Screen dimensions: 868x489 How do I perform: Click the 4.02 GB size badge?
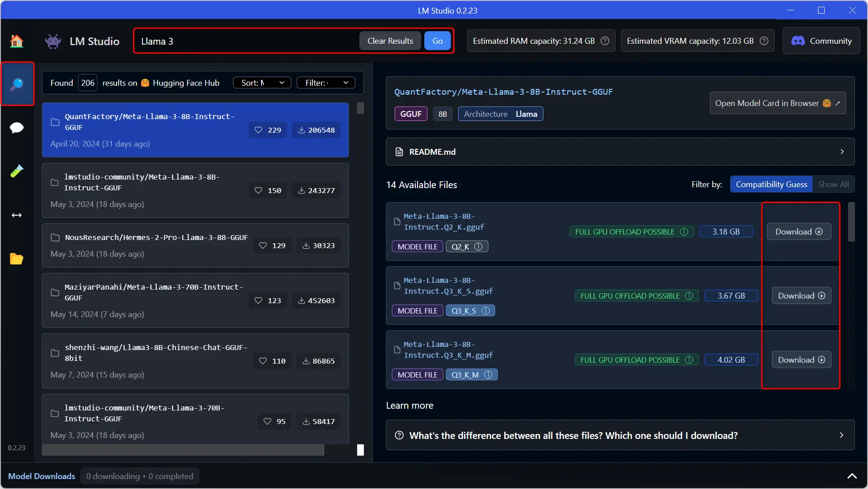731,360
